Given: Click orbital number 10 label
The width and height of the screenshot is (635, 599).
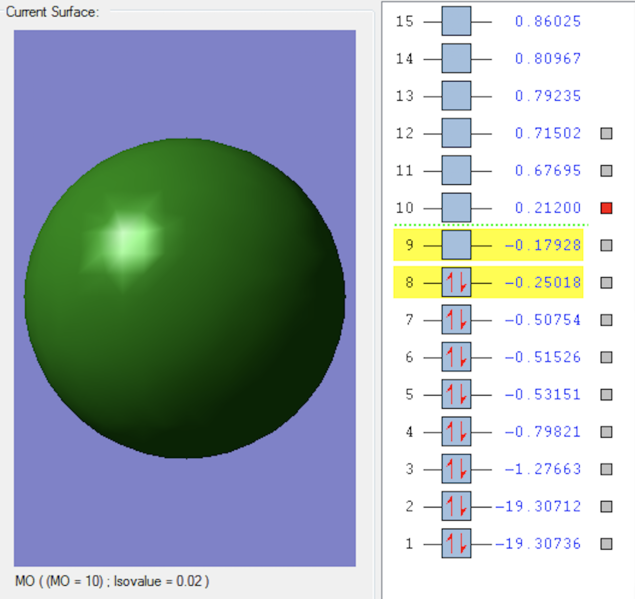Looking at the screenshot, I should 405,207.
